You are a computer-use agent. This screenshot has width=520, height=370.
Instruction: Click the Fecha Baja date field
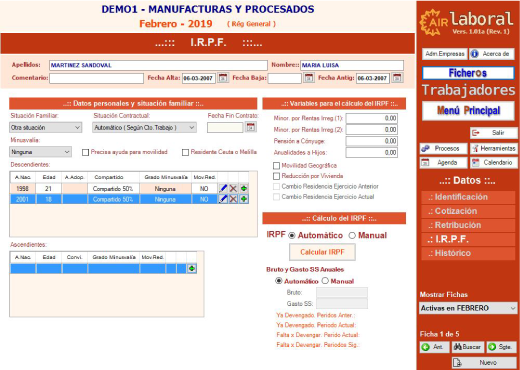click(285, 78)
